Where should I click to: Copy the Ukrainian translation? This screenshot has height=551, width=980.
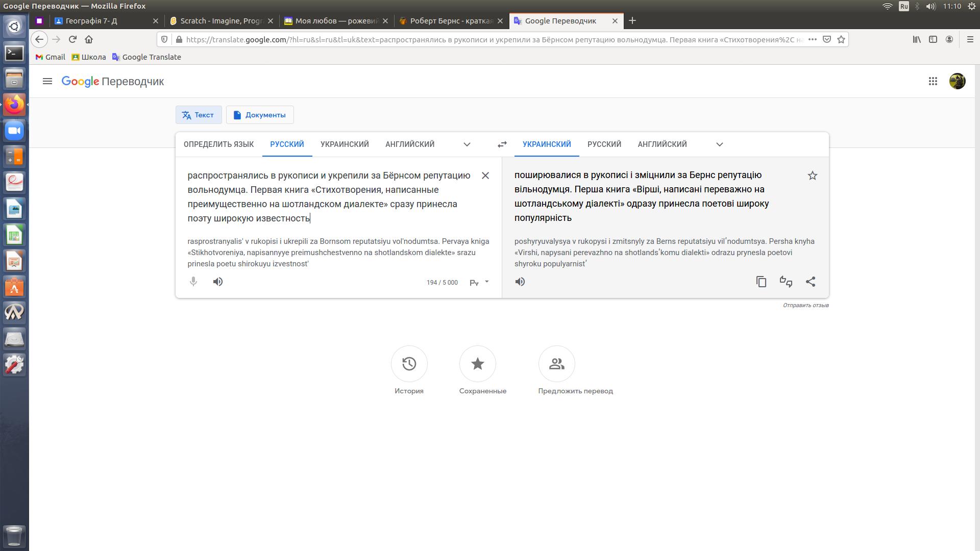[761, 282]
